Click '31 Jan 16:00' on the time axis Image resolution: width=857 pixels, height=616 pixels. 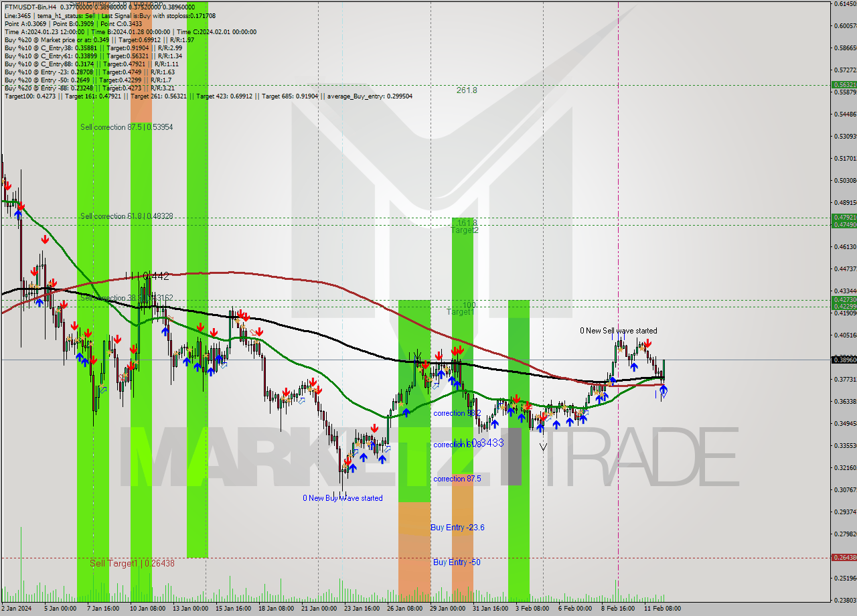(x=490, y=609)
